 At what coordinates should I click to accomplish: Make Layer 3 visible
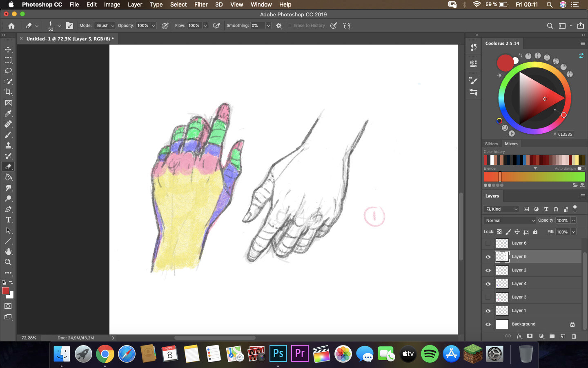[488, 297]
